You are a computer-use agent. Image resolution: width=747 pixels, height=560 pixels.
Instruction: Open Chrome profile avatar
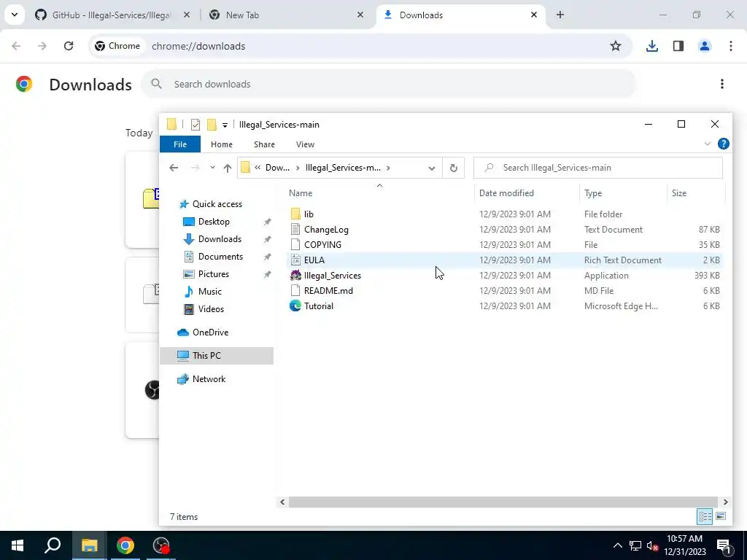(x=705, y=46)
